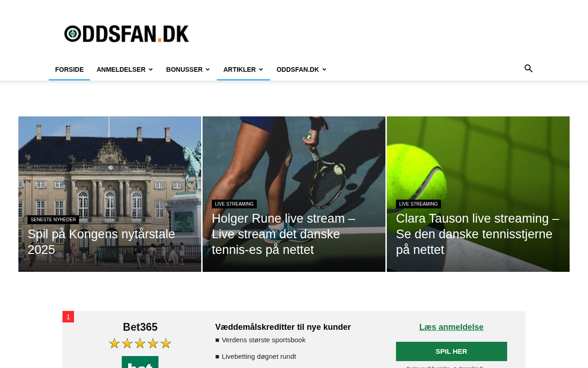Open the search magnifier icon

coord(528,69)
